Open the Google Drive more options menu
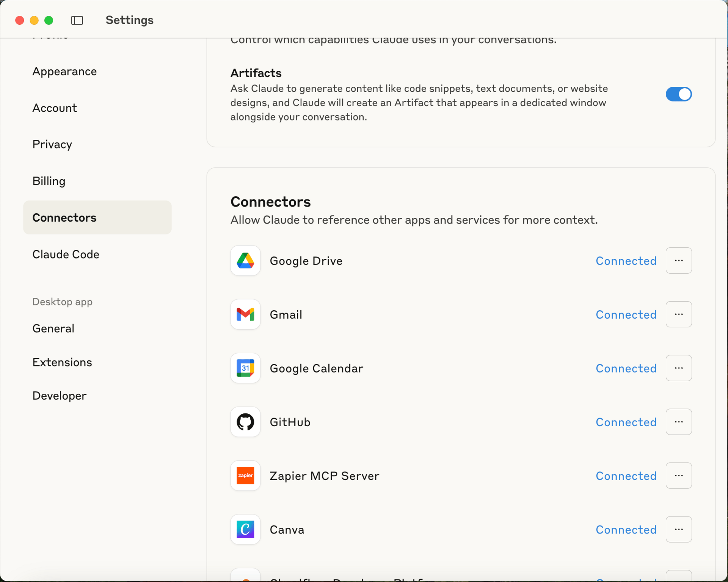Image resolution: width=728 pixels, height=582 pixels. 679,261
